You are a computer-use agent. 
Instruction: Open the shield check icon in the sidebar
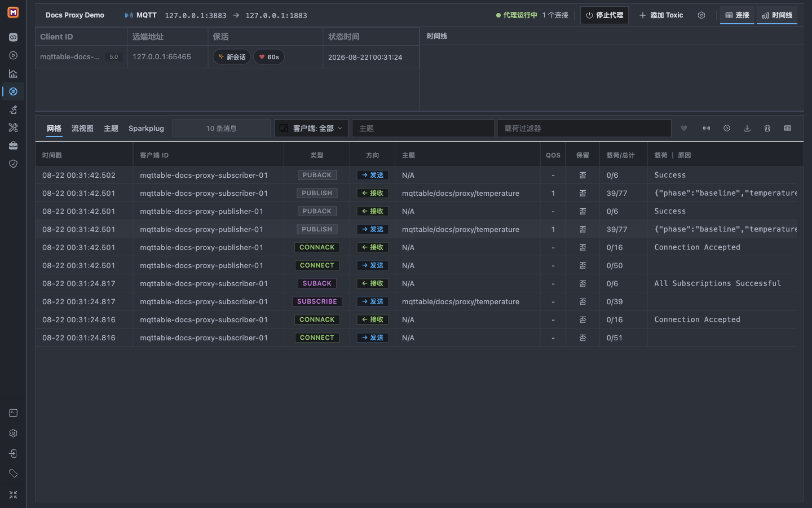click(13, 164)
